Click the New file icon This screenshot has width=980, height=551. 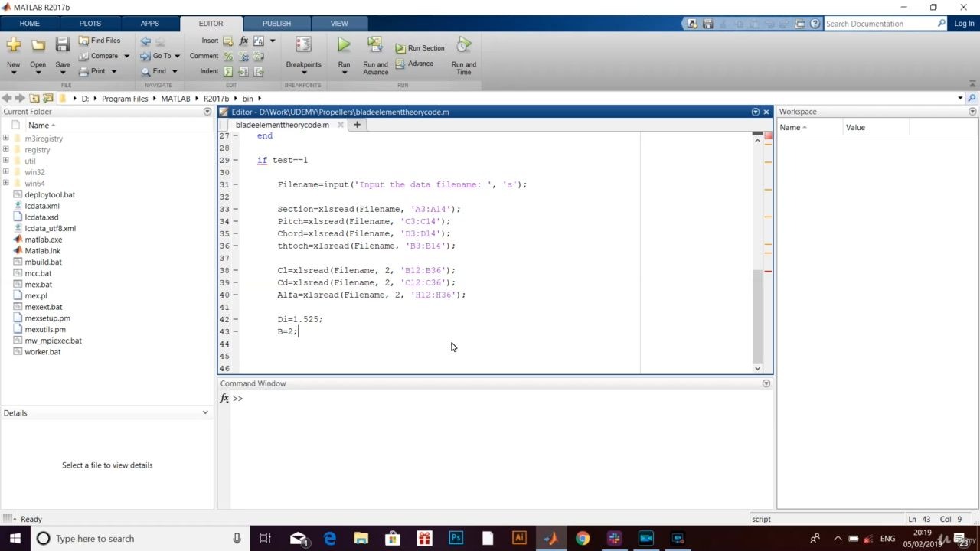[x=13, y=45]
